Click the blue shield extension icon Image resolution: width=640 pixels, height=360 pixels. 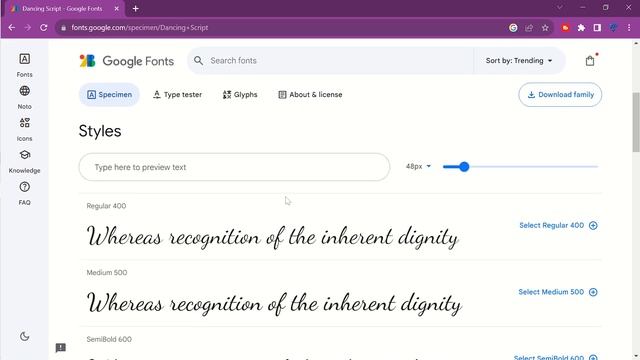[x=613, y=28]
